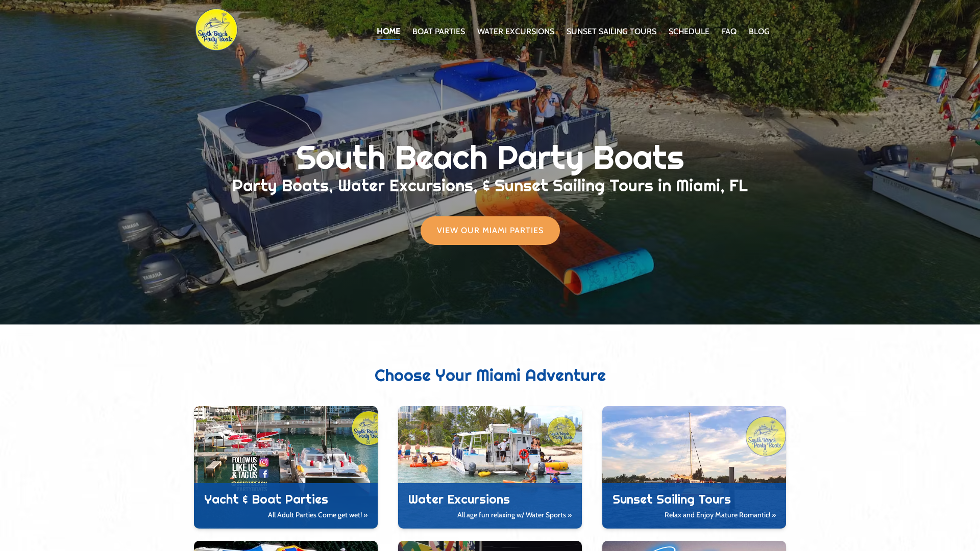Select SCHEDULE in the navigation bar
Screen dimensions: 980x551
(689, 32)
